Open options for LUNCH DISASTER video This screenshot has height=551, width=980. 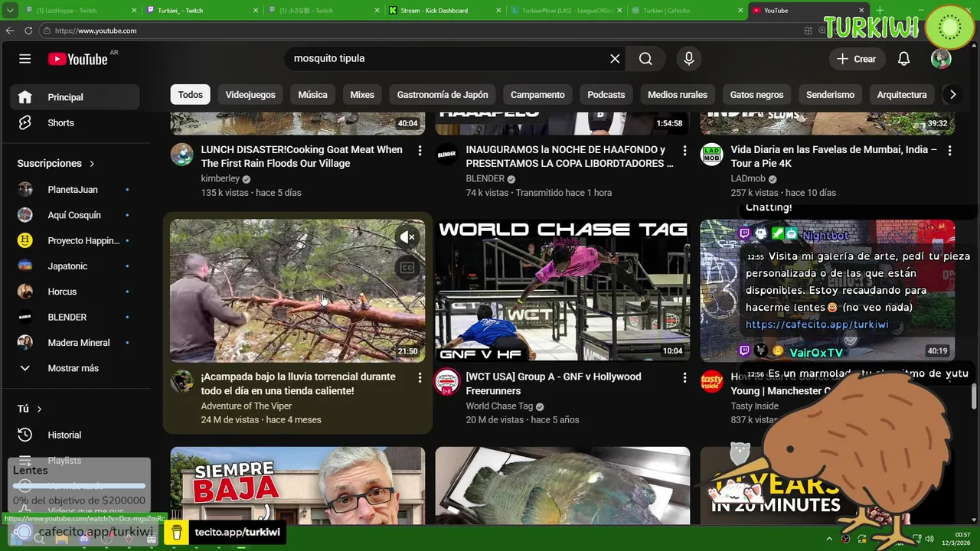pyautogui.click(x=420, y=151)
